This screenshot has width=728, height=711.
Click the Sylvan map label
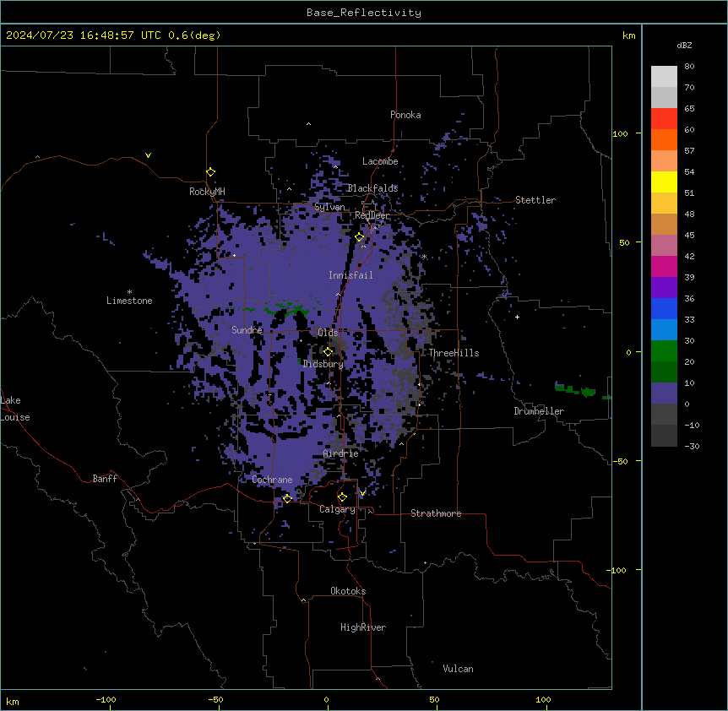point(329,207)
